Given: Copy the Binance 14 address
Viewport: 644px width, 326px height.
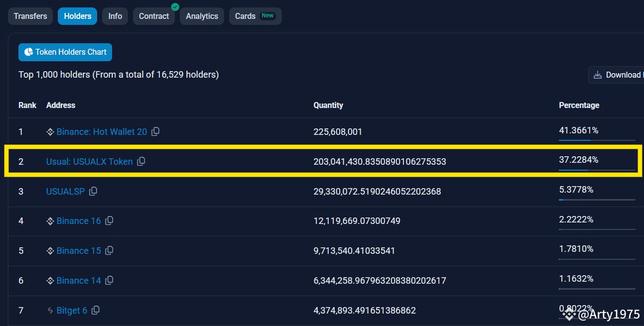Looking at the screenshot, I should (109, 280).
